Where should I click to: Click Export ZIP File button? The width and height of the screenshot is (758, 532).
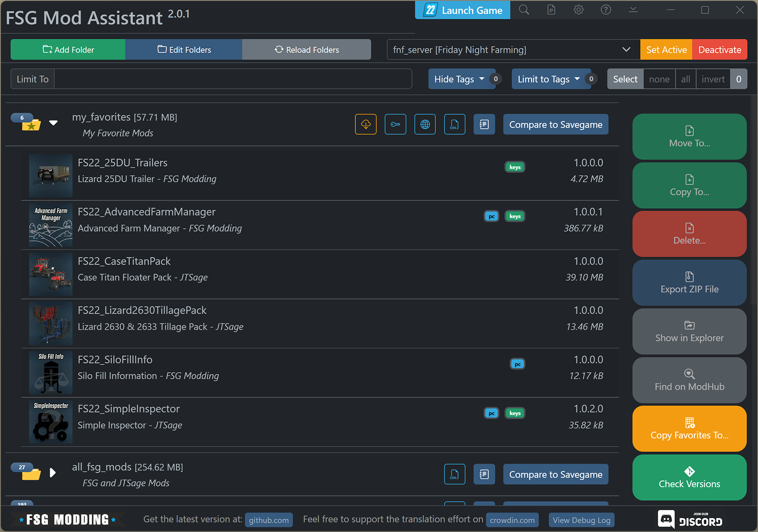coord(689,283)
